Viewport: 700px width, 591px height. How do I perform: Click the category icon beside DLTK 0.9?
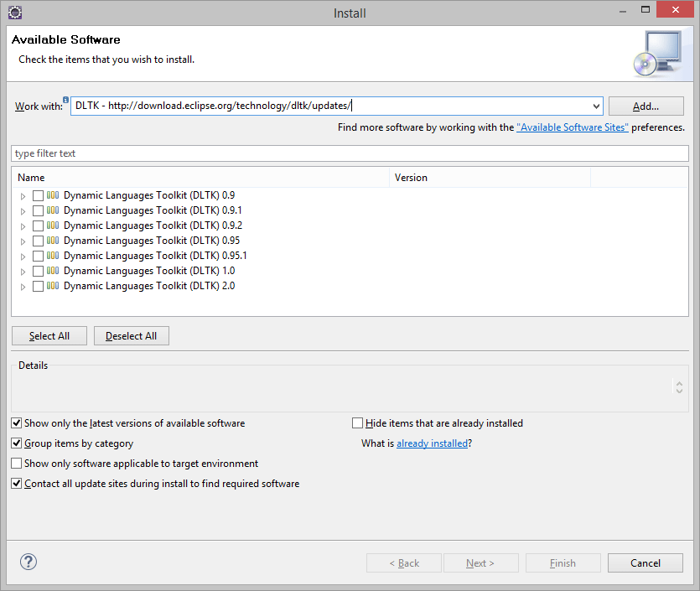click(x=53, y=195)
